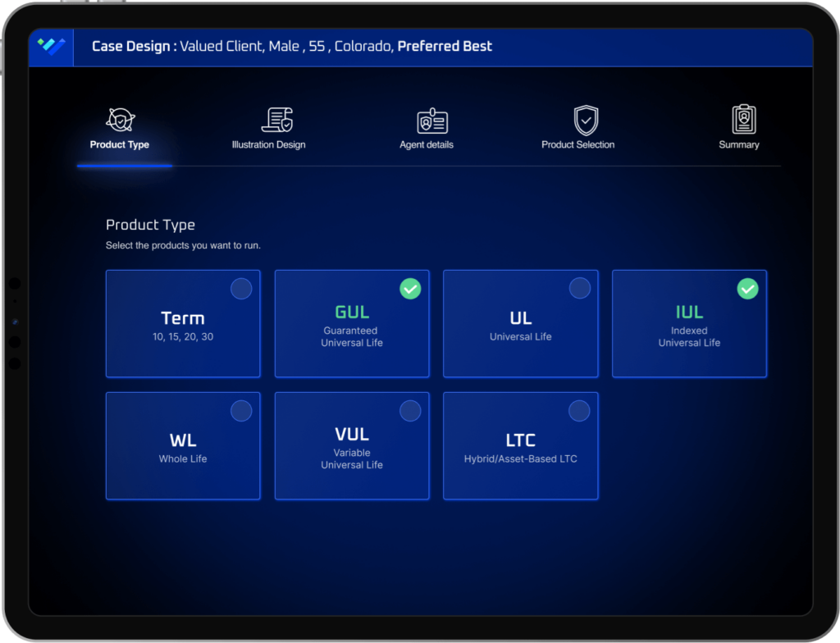Viewport: 840px width, 643px height.
Task: Uncheck the GUL green checkmark
Action: 410,289
